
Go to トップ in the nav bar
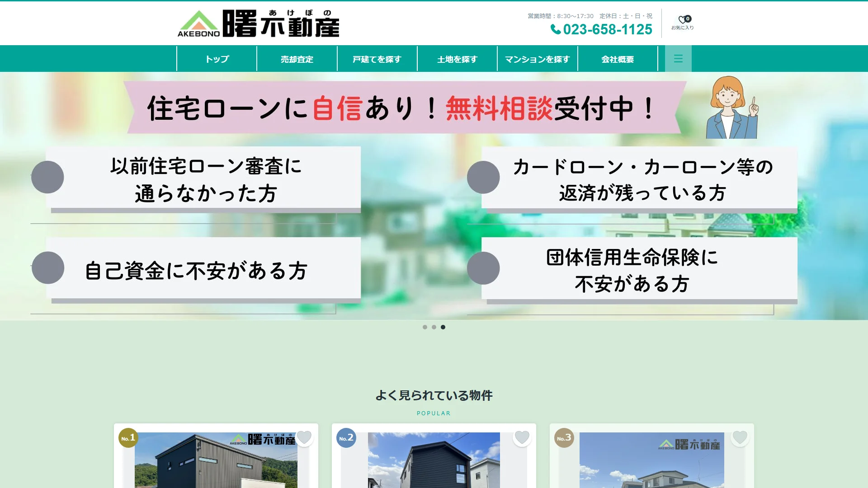pyautogui.click(x=217, y=59)
